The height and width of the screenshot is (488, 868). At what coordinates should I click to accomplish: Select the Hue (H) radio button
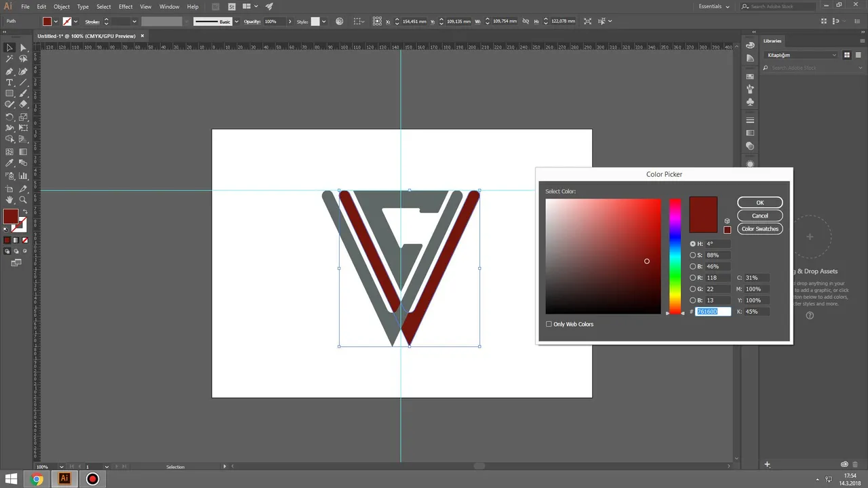693,244
